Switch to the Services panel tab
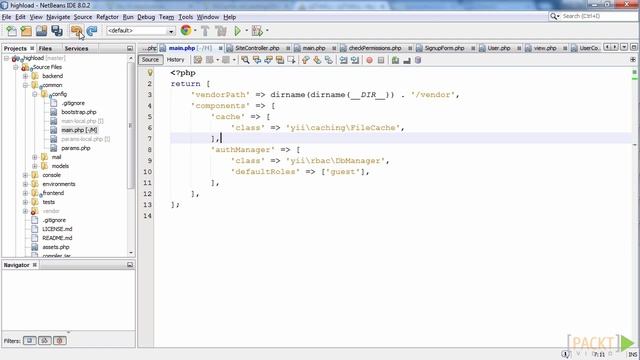The image size is (640, 360). [76, 49]
